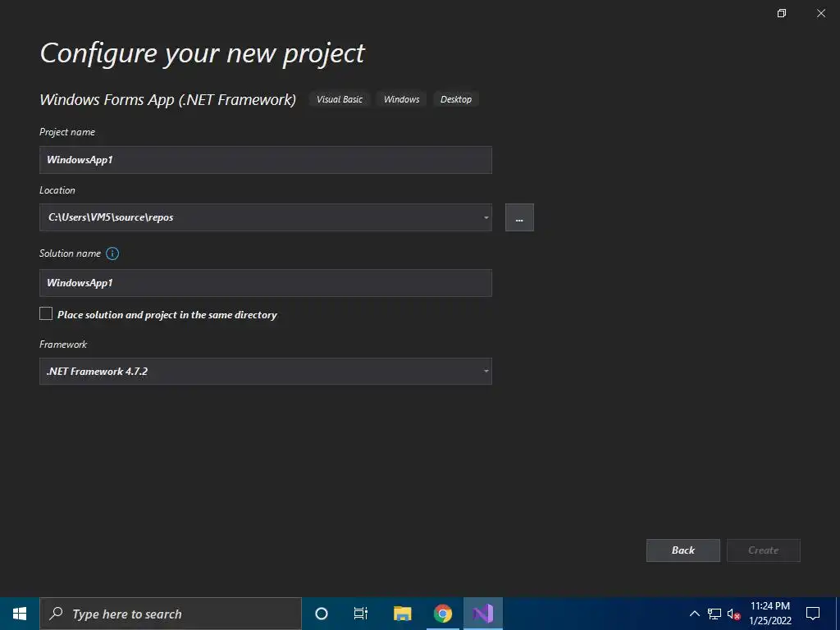Image resolution: width=840 pixels, height=630 pixels.
Task: Click the Desktop tag label
Action: coord(456,99)
